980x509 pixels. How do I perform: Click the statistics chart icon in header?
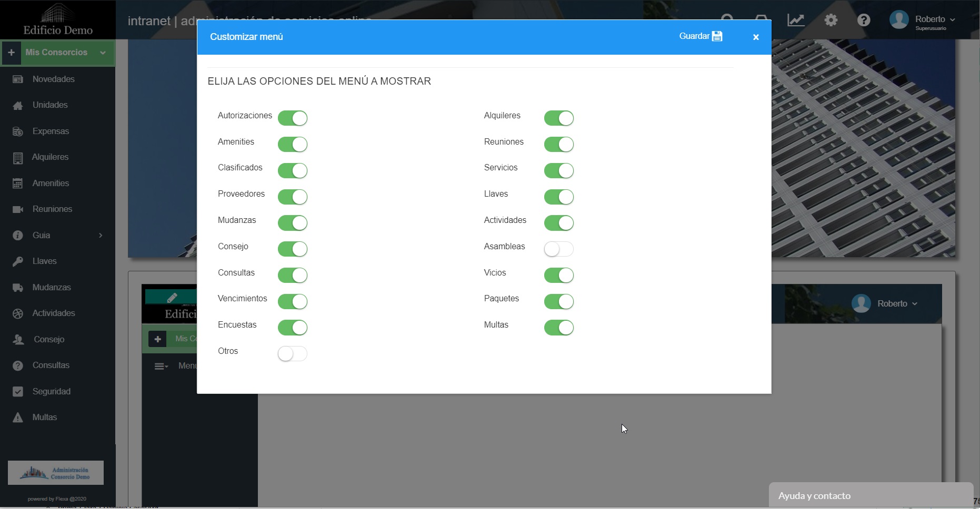coord(795,21)
